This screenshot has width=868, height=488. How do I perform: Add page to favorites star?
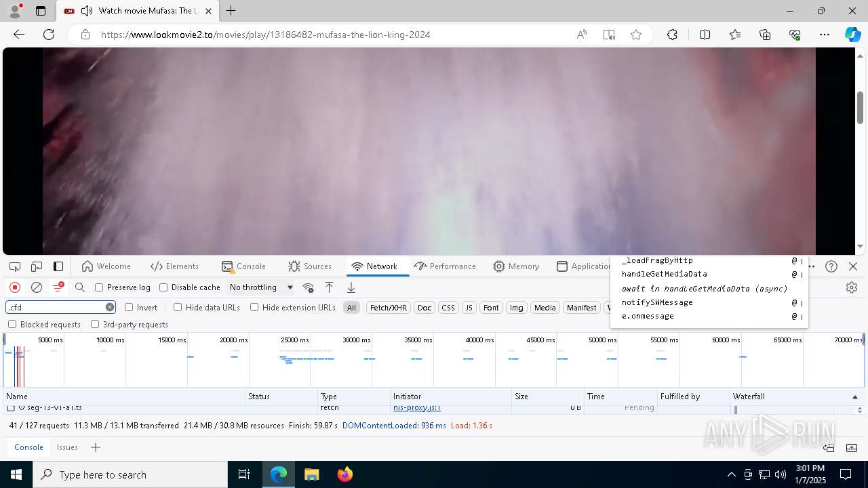click(x=635, y=35)
